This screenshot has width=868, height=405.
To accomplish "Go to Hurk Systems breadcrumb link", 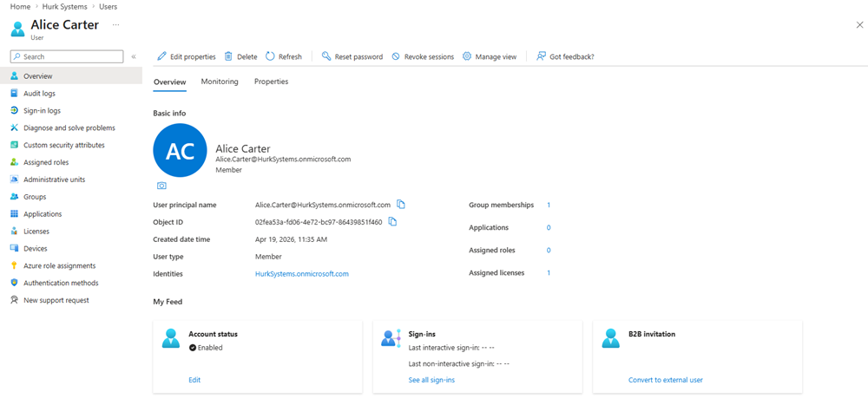I will click(65, 7).
